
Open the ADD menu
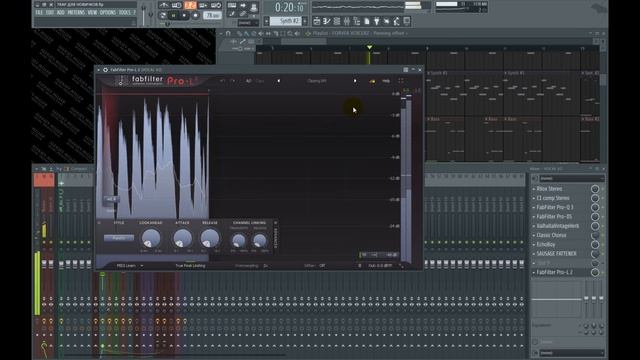tap(60, 13)
